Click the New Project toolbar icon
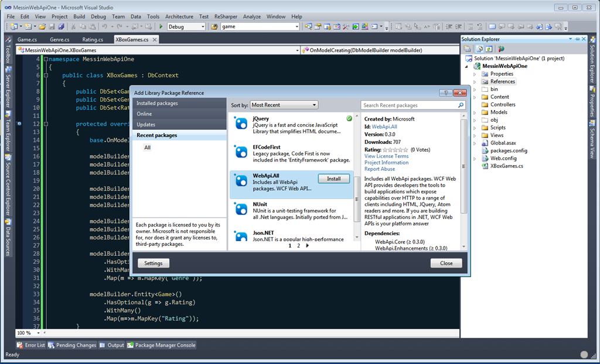 [x=14, y=26]
